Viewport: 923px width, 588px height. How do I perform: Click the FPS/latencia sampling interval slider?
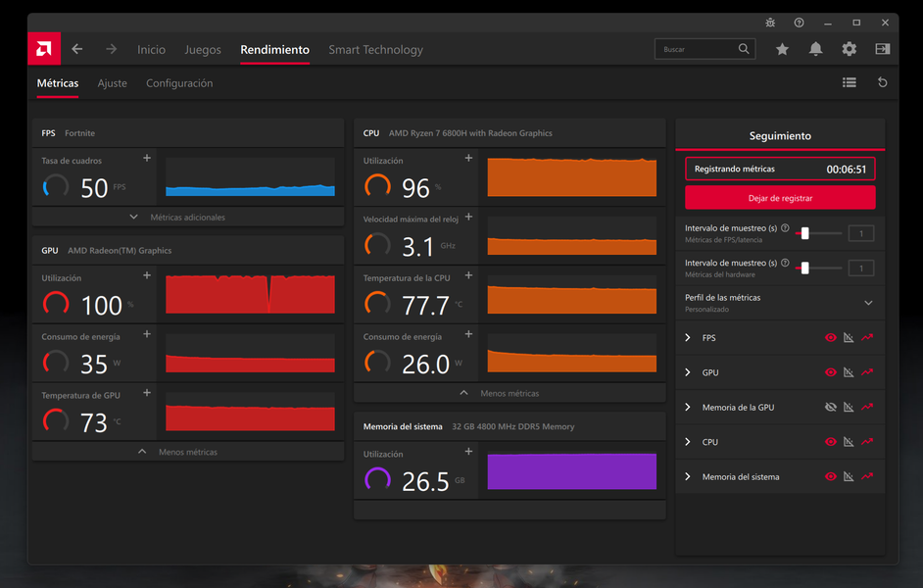pos(804,233)
